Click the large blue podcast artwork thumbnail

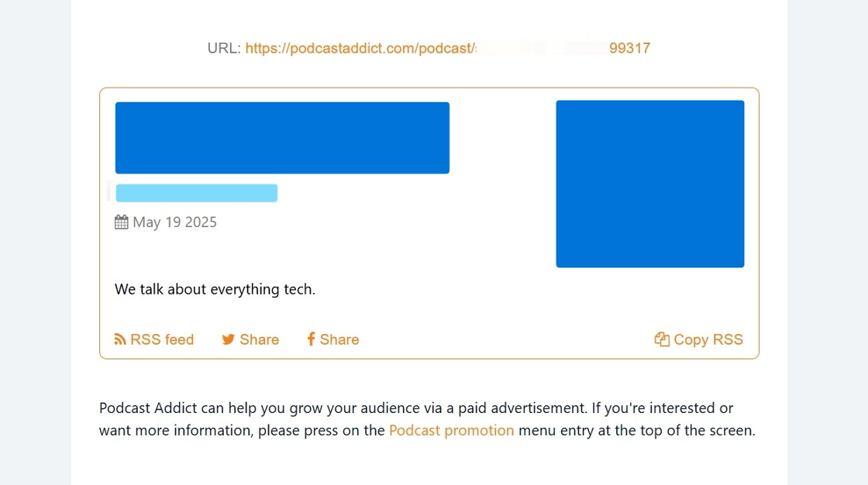[649, 184]
